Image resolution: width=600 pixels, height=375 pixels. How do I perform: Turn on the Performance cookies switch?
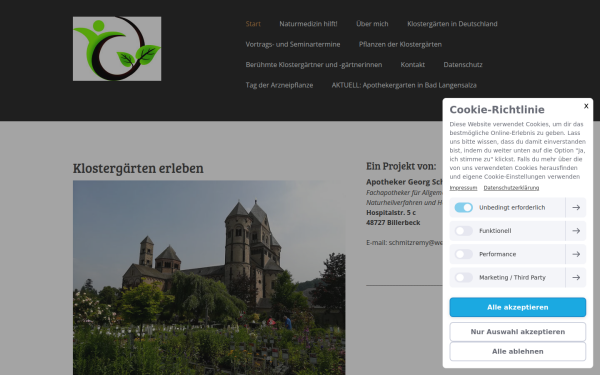click(x=463, y=254)
